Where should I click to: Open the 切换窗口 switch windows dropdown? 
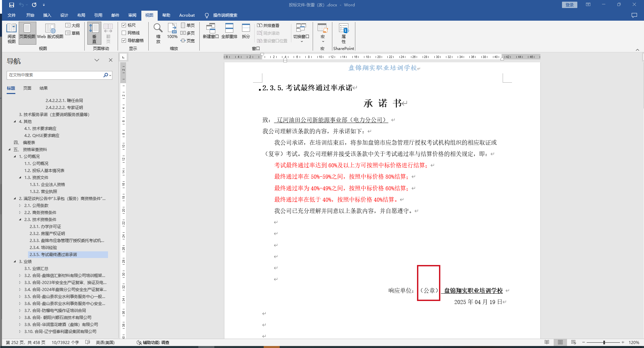point(301,33)
